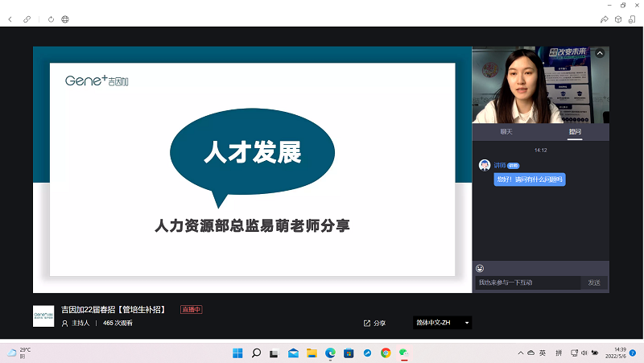644x363 pixels.
Task: Click the back arrow in top bar
Action: (x=10, y=19)
